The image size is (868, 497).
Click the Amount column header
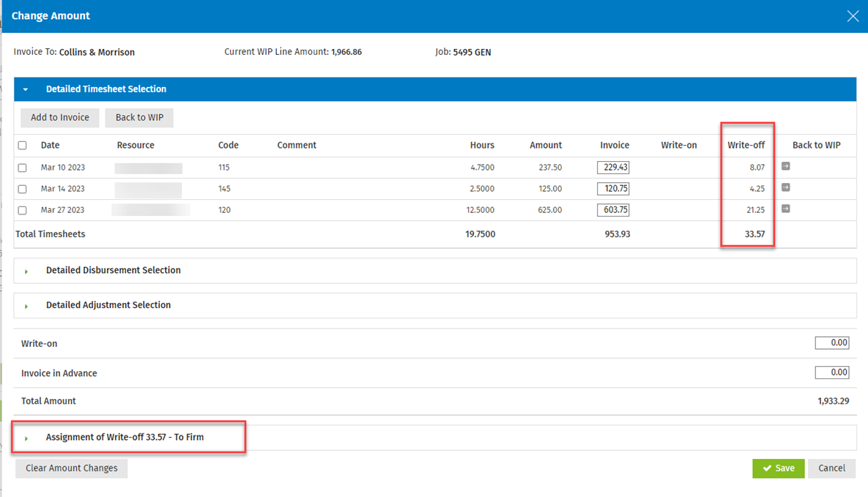pos(546,145)
